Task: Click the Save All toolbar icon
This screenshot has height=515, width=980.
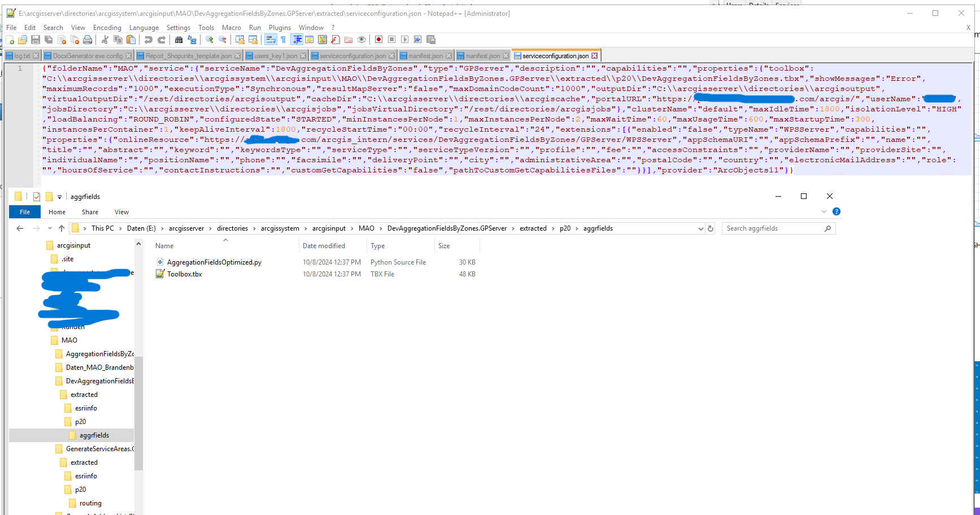Action: click(47, 40)
